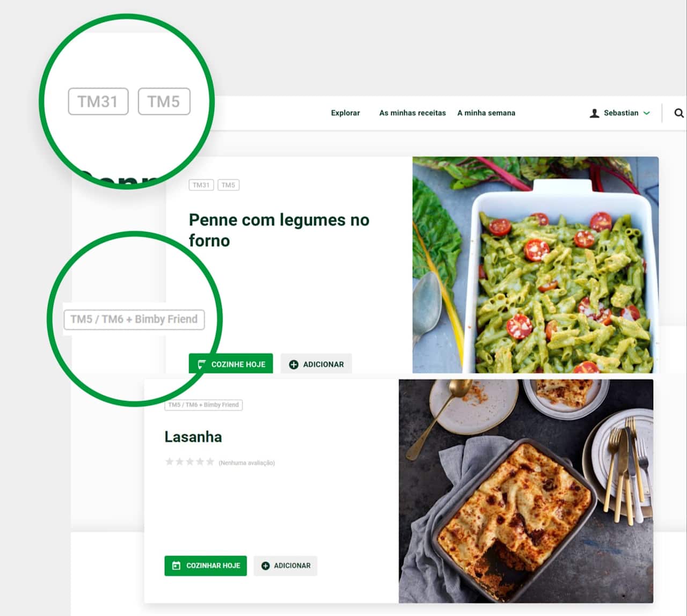View the baked penne dish photo

pos(535,265)
